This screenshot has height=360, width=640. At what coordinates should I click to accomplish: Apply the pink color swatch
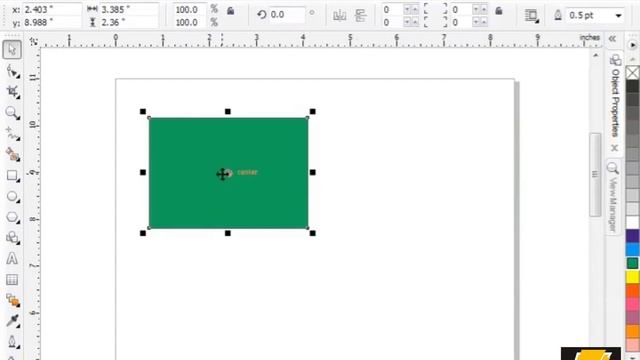[633, 304]
